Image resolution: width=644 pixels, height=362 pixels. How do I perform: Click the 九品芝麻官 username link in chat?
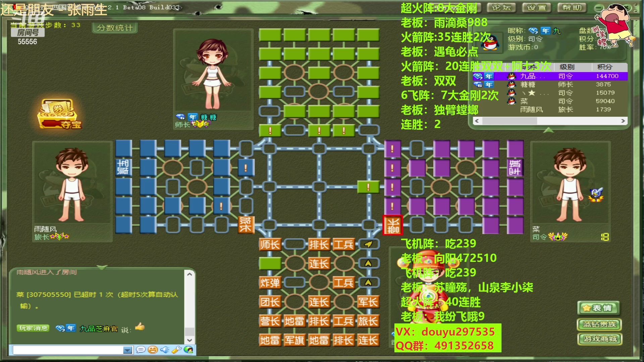[x=99, y=329]
